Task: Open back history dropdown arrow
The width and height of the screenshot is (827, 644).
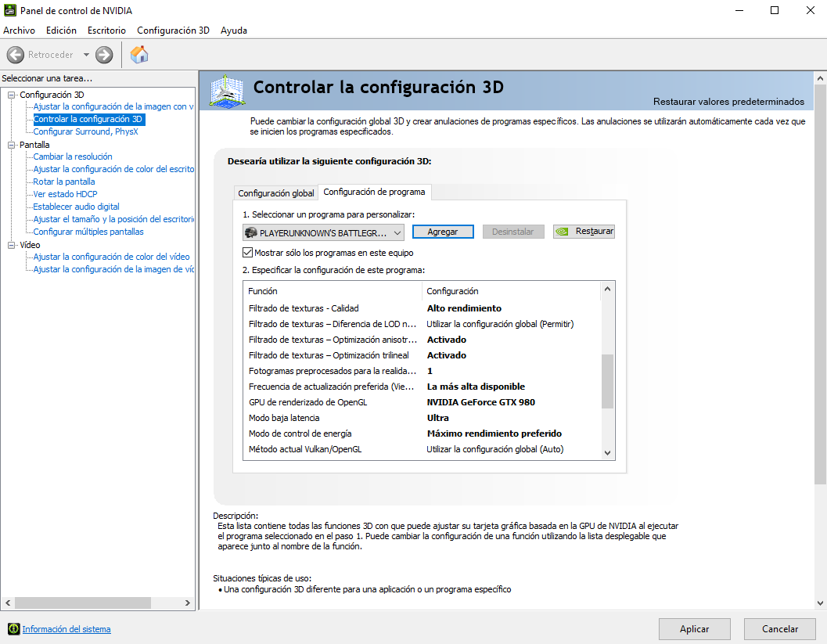Action: (x=86, y=54)
